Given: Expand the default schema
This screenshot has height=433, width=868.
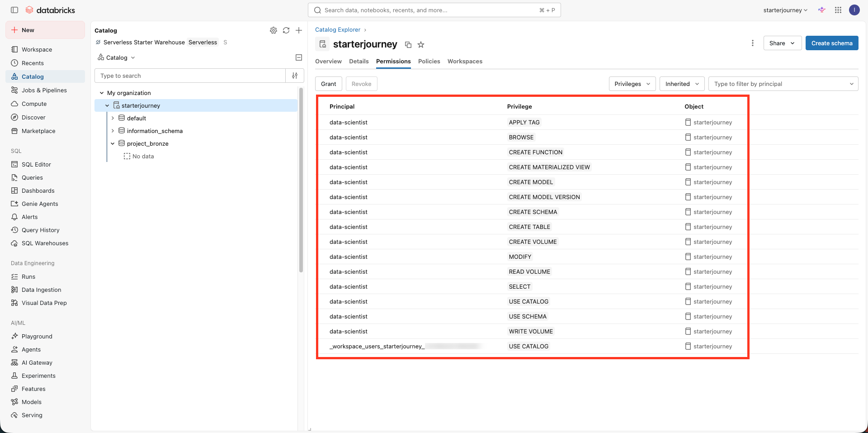Looking at the screenshot, I should (x=113, y=118).
